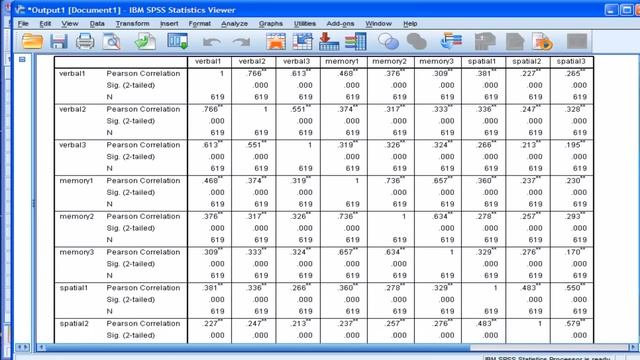
Task: Open the Data menu
Action: (x=97, y=24)
